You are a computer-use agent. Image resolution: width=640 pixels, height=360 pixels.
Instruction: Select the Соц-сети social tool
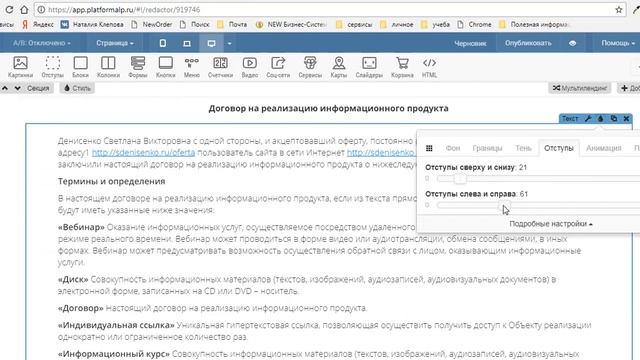coord(278,67)
